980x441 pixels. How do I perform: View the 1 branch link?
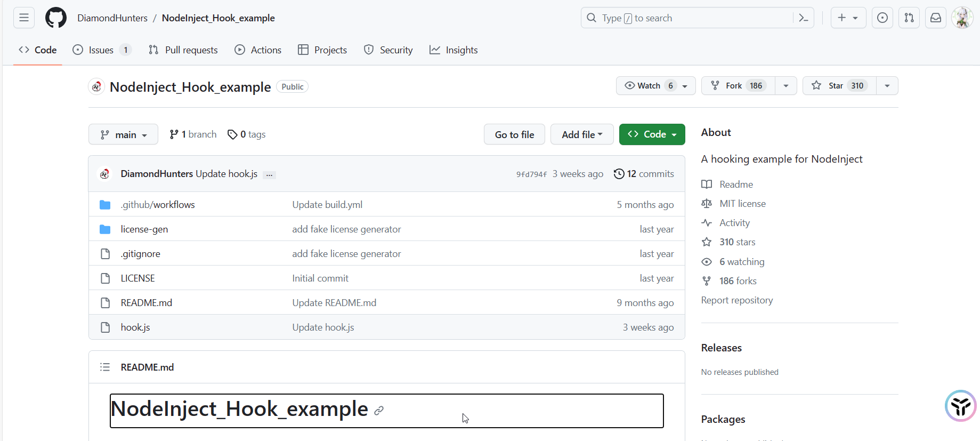point(193,134)
